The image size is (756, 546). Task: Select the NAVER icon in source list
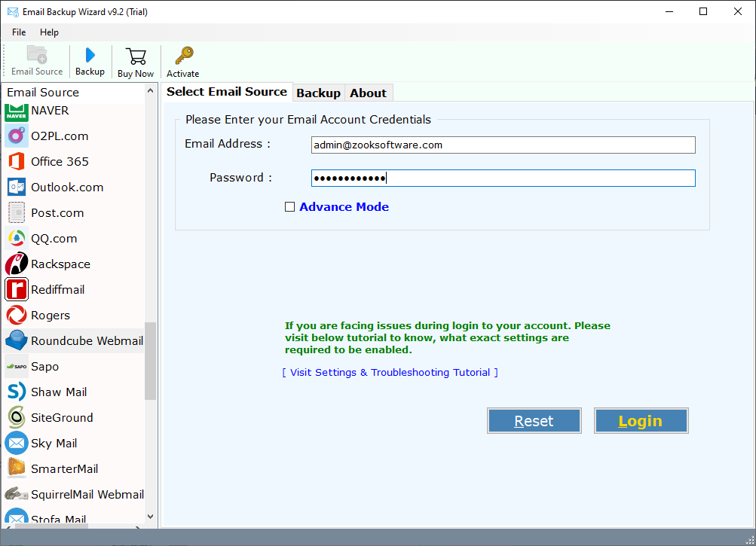[x=17, y=111]
